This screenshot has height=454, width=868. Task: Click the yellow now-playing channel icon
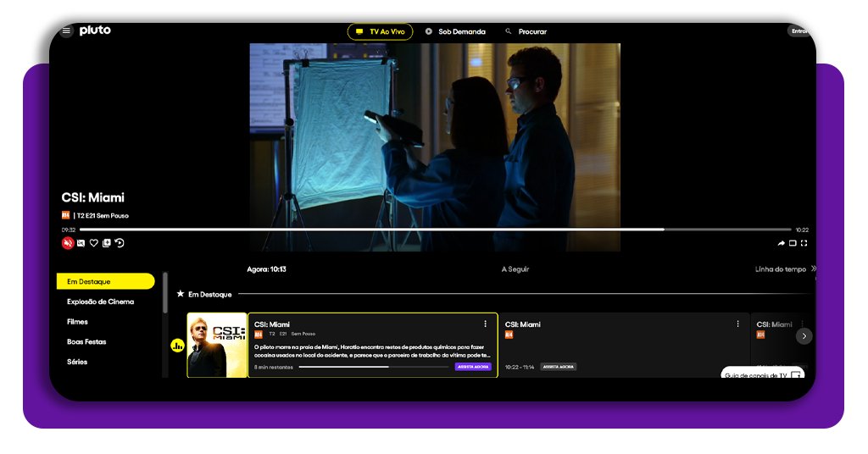[x=177, y=346]
